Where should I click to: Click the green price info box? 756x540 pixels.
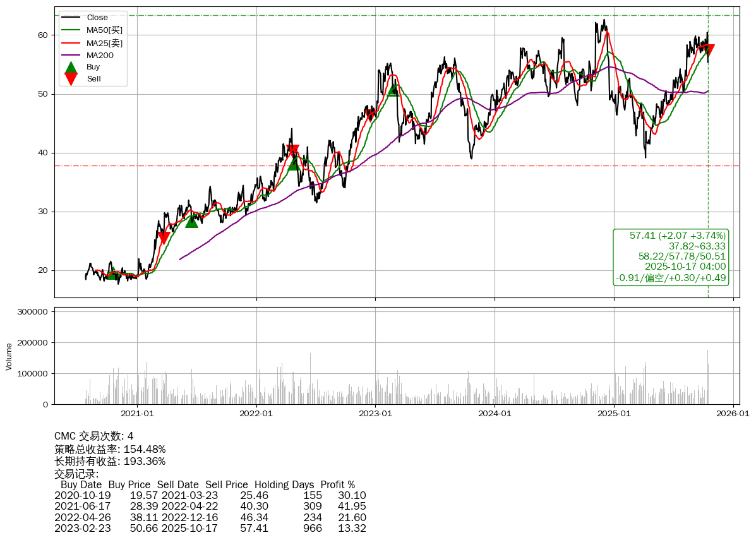(671, 256)
